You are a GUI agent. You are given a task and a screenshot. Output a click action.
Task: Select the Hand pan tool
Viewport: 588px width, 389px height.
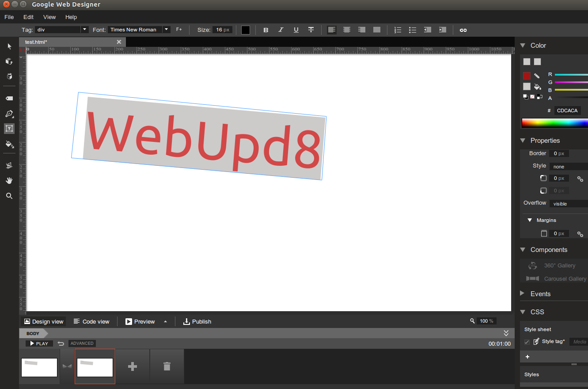[x=9, y=180]
